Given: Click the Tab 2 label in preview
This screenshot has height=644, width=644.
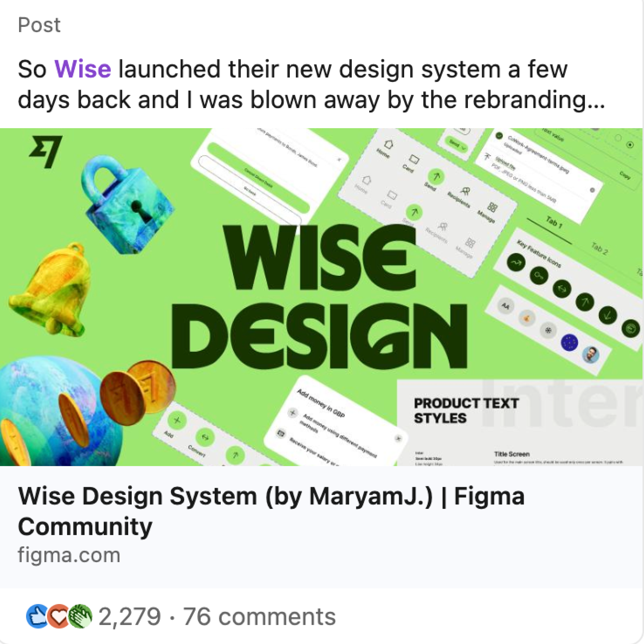Looking at the screenshot, I should [x=599, y=249].
